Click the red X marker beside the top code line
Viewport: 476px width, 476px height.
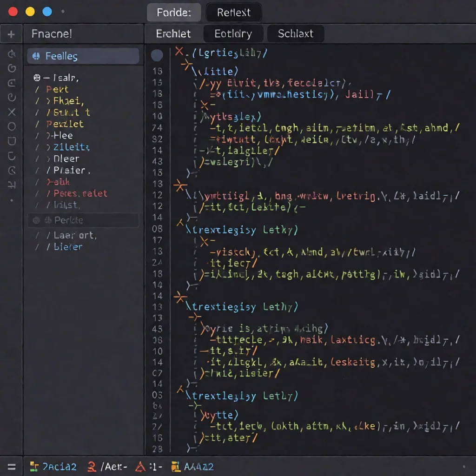pos(179,51)
